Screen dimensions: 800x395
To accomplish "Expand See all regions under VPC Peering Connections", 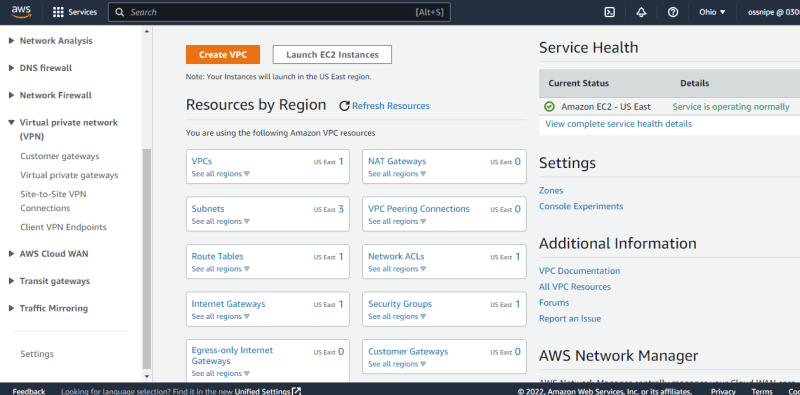I will click(x=397, y=221).
